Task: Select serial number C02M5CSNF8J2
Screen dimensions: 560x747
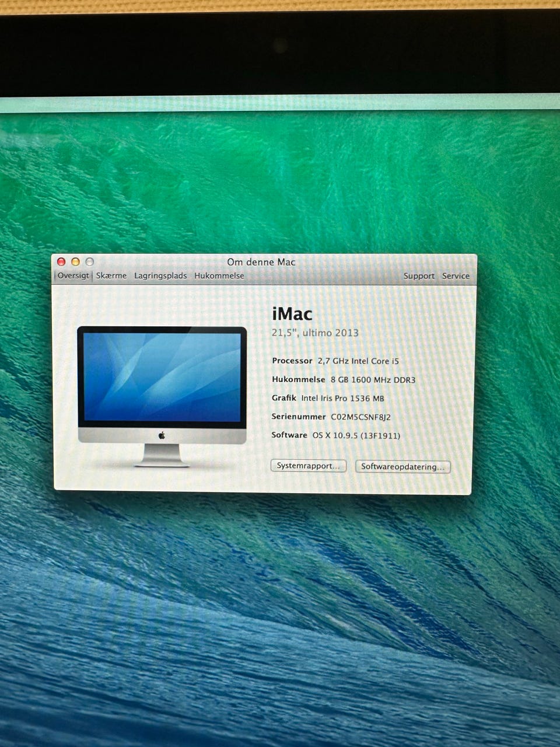Action: (x=360, y=417)
